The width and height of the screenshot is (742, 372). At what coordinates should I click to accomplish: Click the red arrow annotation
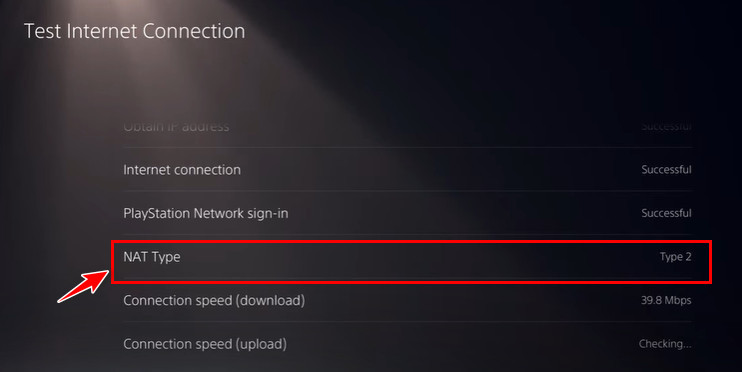point(83,286)
